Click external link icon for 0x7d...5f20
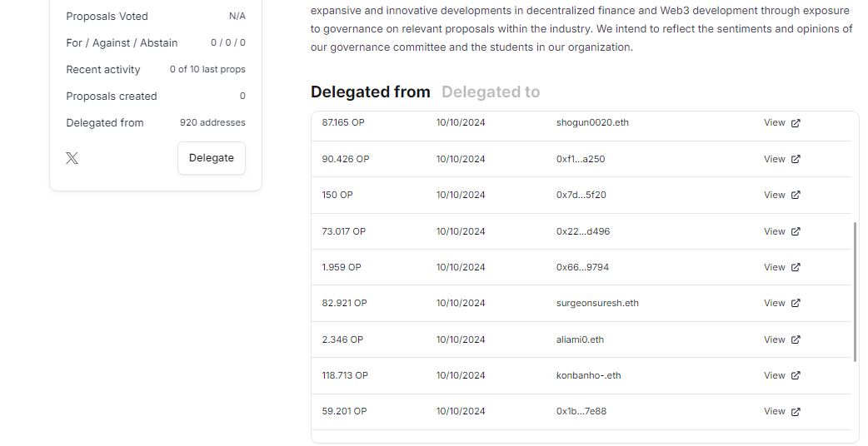 796,195
